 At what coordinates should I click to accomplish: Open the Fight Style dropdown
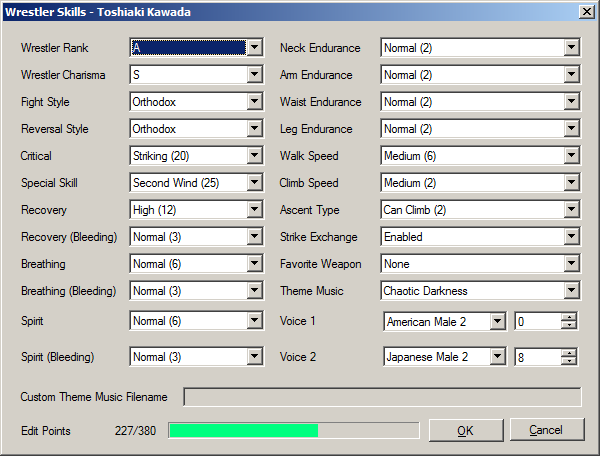point(254,102)
